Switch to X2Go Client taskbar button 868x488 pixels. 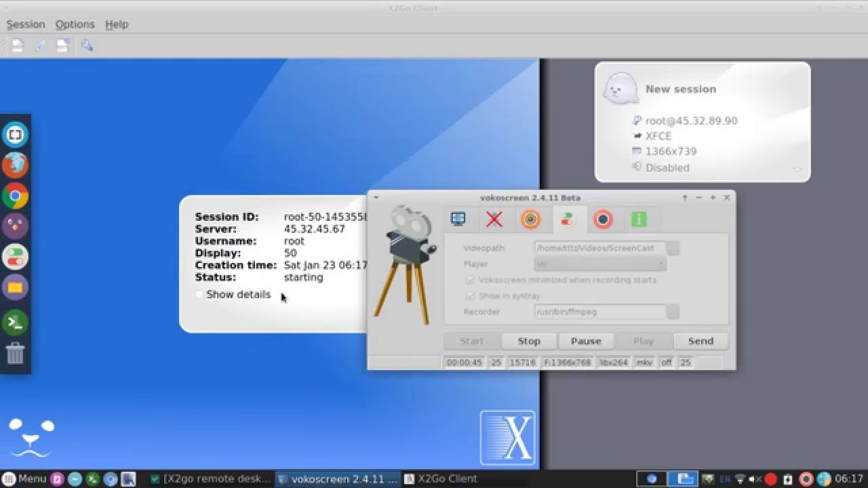point(441,479)
